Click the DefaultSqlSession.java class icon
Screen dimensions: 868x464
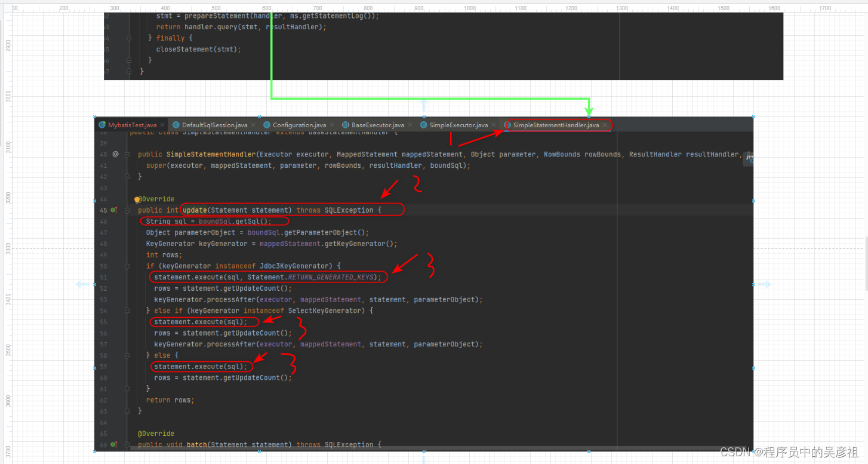176,125
